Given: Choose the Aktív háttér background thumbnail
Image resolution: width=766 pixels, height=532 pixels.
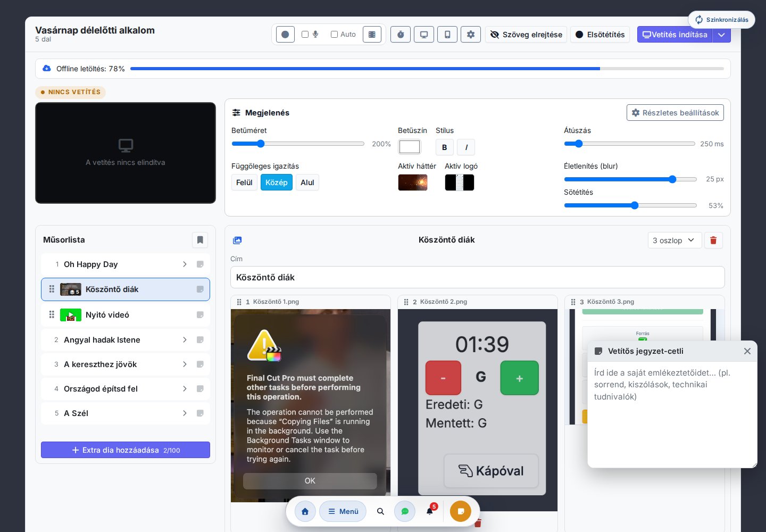Looking at the screenshot, I should point(413,182).
